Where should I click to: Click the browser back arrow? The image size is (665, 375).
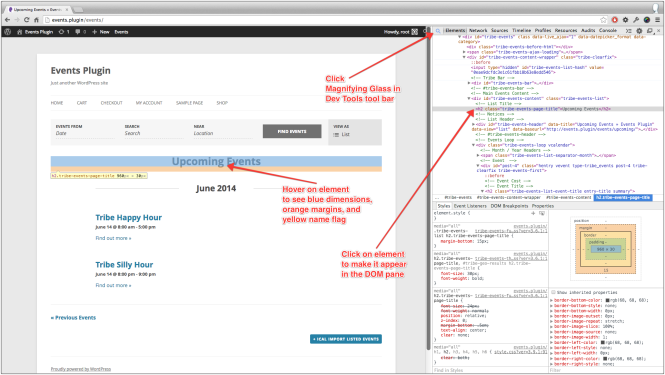(7, 20)
